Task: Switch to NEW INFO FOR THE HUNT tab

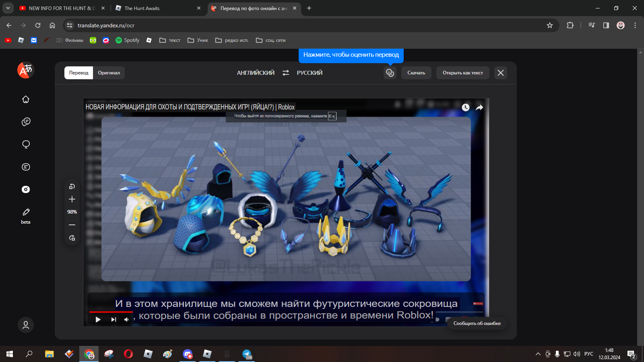Action: (62, 8)
